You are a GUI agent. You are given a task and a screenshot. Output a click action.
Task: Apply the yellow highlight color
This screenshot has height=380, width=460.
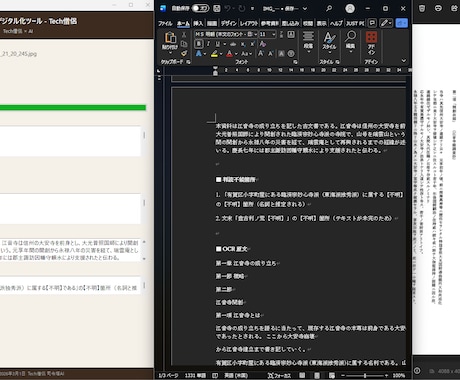point(214,54)
